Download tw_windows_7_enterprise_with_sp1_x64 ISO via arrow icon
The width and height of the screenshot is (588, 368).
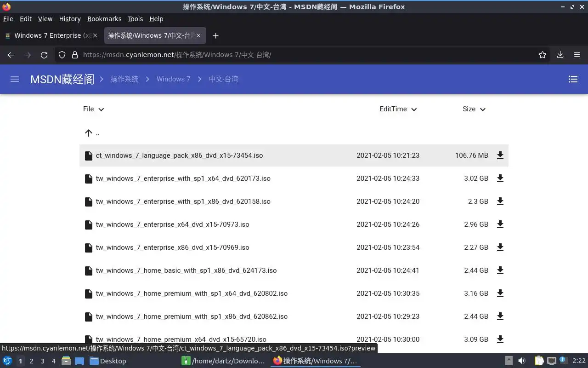[x=500, y=178]
